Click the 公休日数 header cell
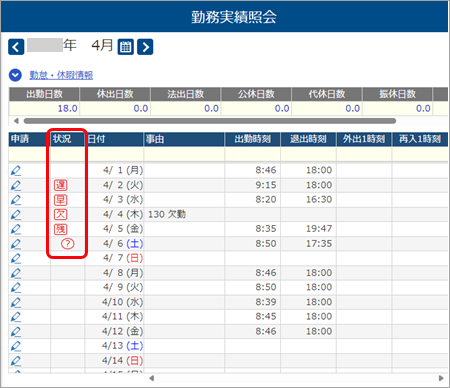 [x=256, y=94]
